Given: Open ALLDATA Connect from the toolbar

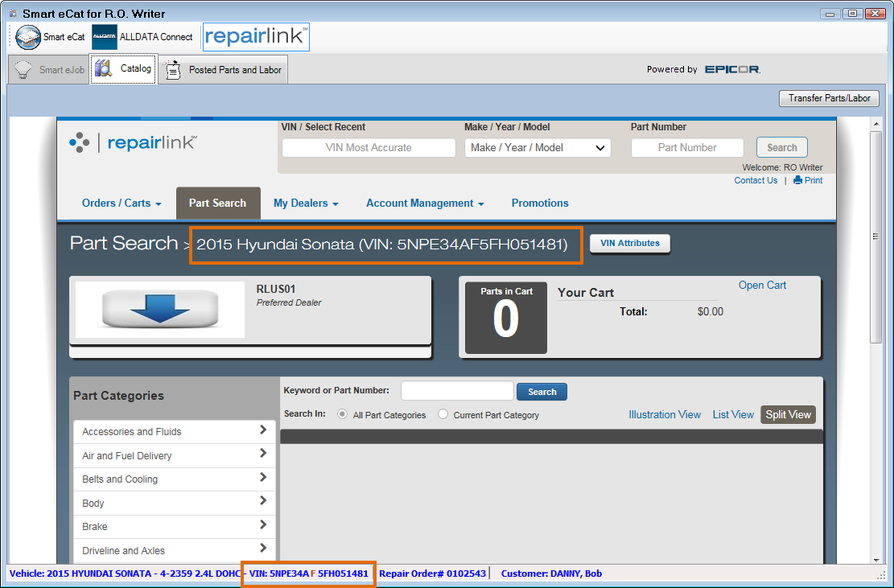Looking at the screenshot, I should click(105, 37).
